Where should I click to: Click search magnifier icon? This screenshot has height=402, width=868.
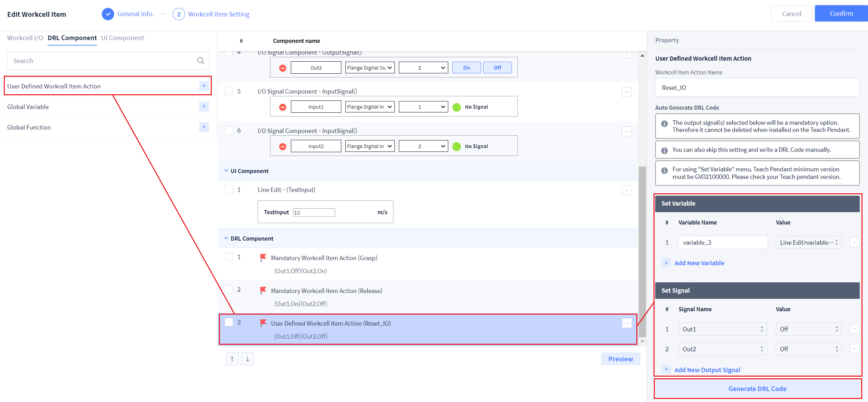point(200,61)
